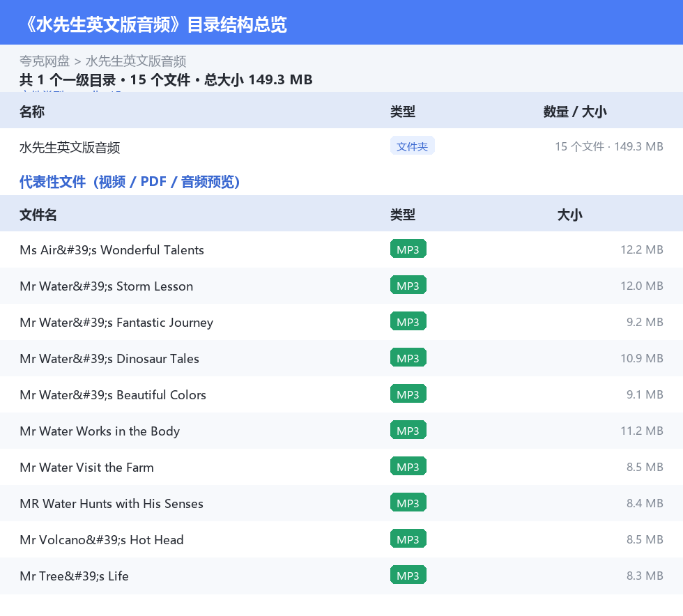This screenshot has width=683, height=616.
Task: Click the 代表性文件 section heading
Action: coord(130,182)
